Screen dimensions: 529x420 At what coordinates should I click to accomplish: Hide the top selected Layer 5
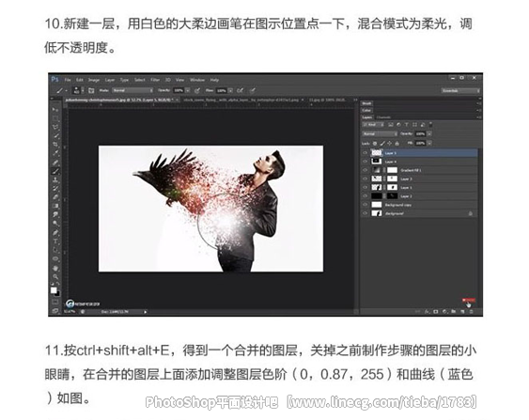(365, 153)
